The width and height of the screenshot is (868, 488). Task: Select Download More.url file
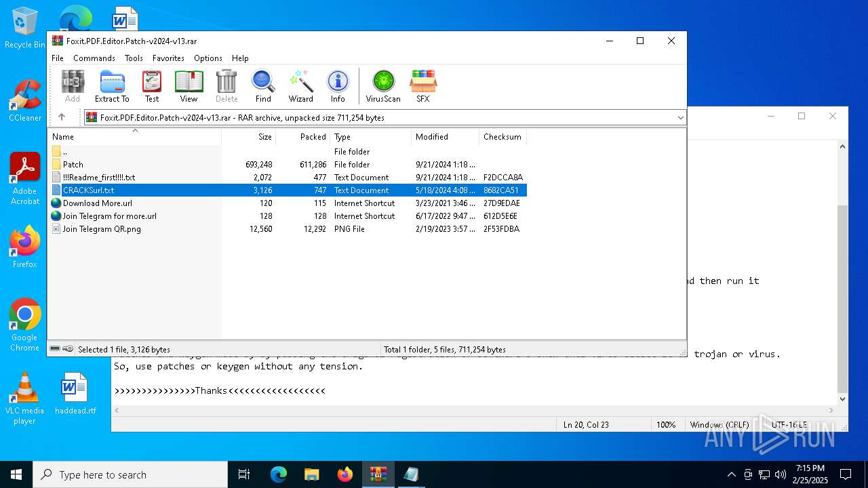pos(287,203)
